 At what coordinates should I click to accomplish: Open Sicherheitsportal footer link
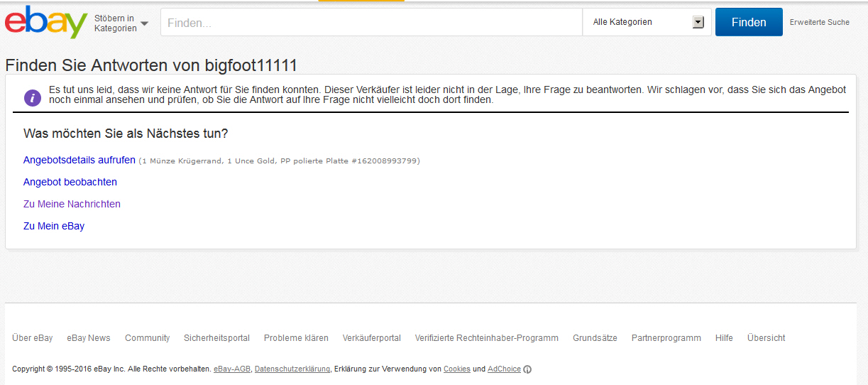coord(216,338)
